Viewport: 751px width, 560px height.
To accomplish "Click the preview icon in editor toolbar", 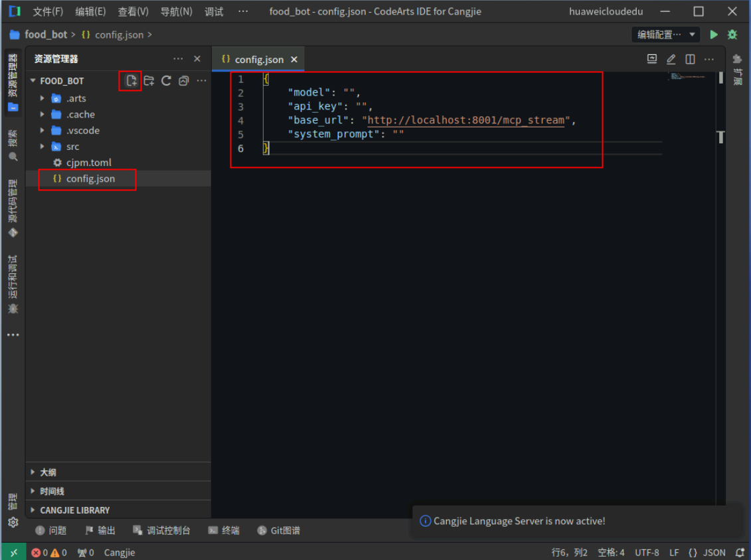I will coord(652,59).
